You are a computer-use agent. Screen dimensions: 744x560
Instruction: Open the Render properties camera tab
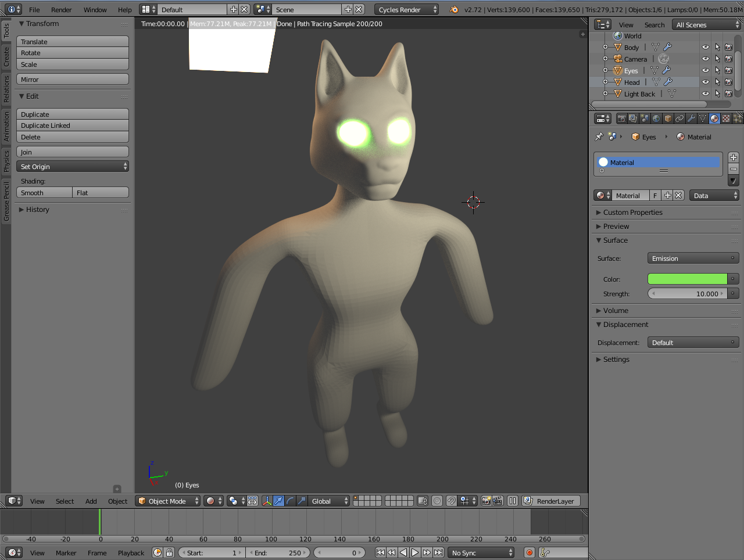[621, 119]
